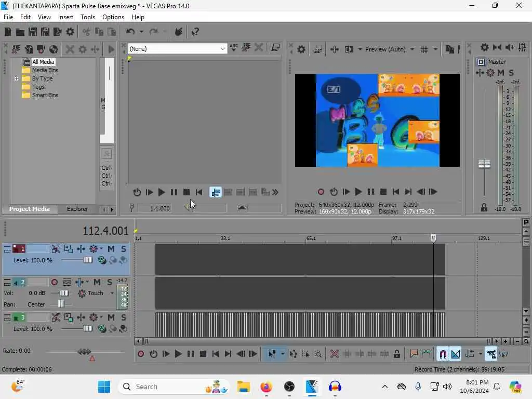This screenshot has width=532, height=399.
Task: Open preview overlays grid dropdown arrow
Action: pos(435,49)
